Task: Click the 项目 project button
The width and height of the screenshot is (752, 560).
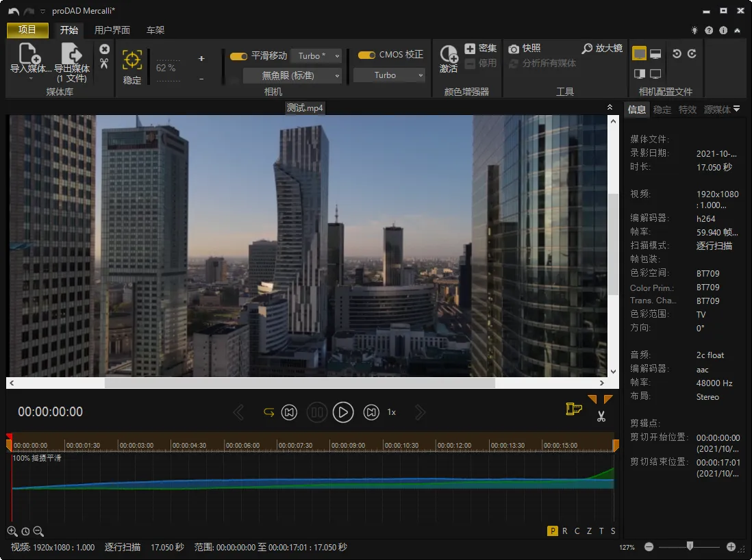Action: coord(27,30)
